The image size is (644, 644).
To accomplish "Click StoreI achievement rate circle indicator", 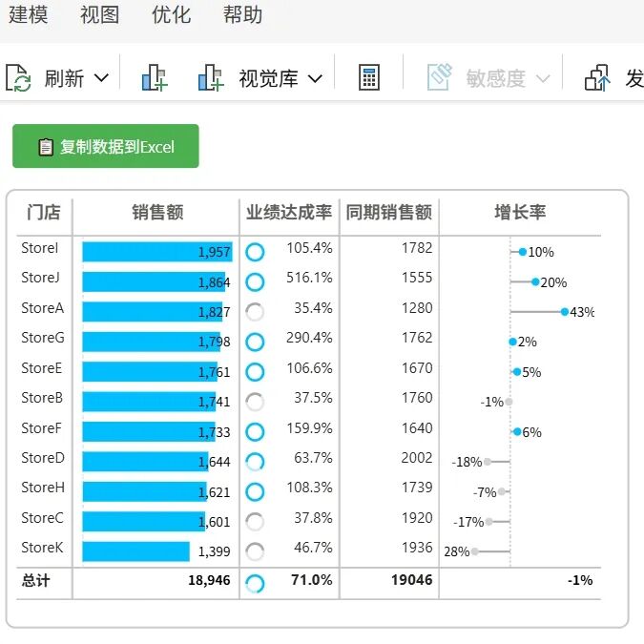I will (255, 252).
